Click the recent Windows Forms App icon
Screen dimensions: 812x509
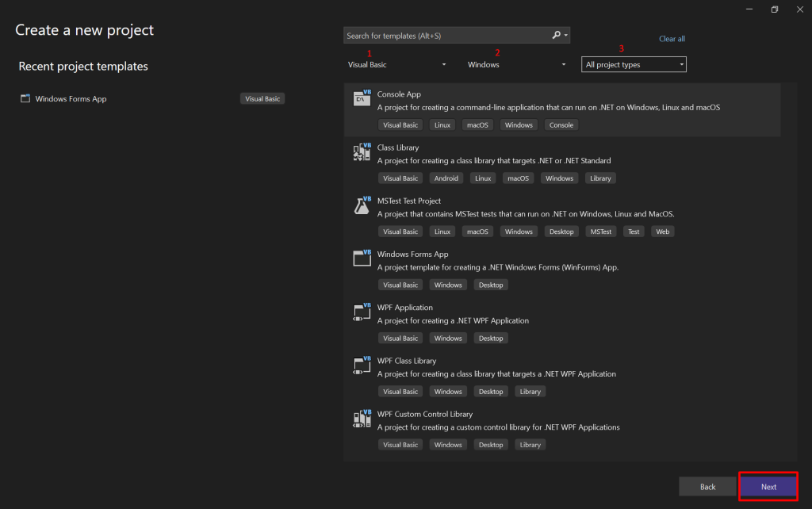point(25,98)
